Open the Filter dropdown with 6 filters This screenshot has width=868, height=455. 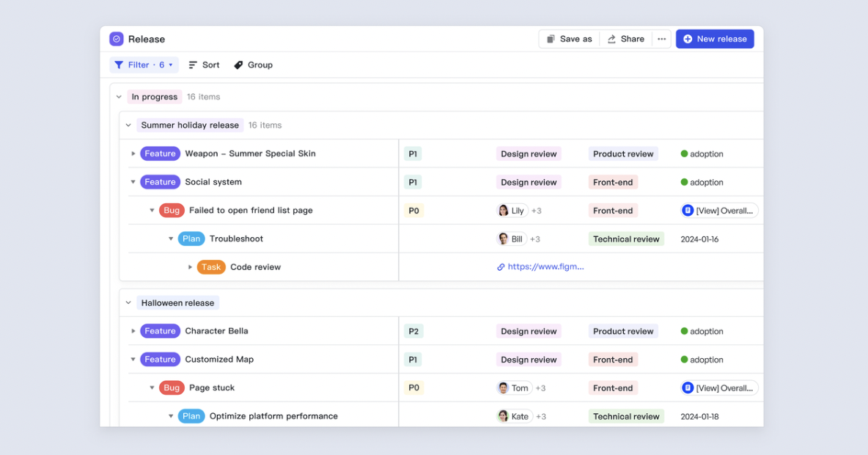[x=144, y=65]
